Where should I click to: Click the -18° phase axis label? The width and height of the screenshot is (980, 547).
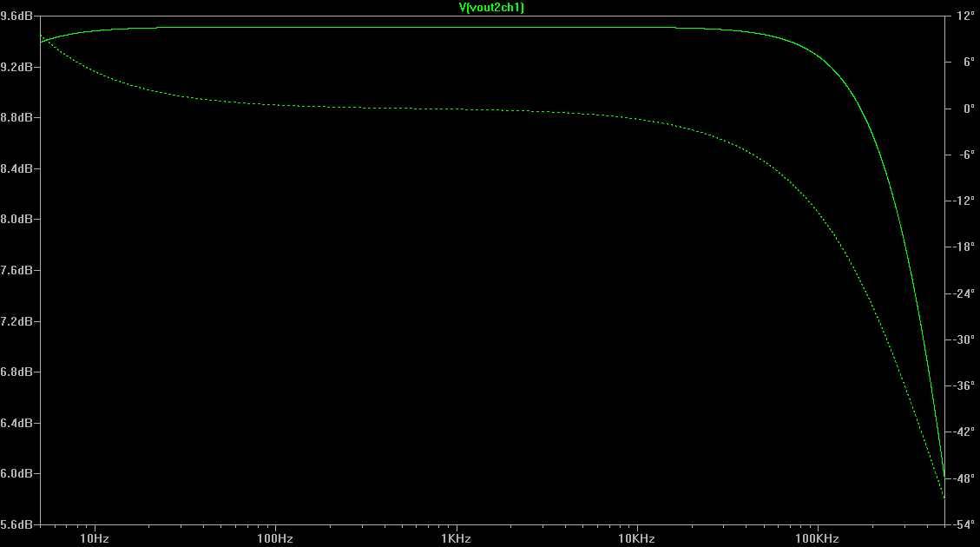(x=964, y=247)
